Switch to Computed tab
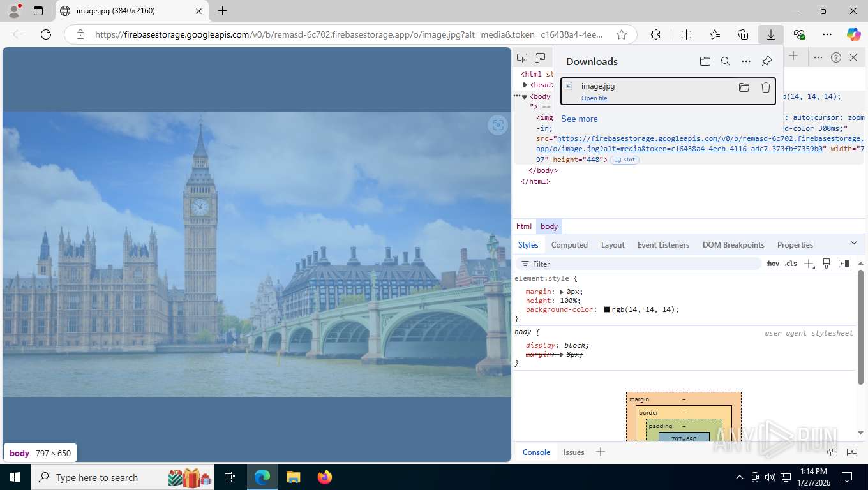This screenshot has height=490, width=868. (569, 245)
